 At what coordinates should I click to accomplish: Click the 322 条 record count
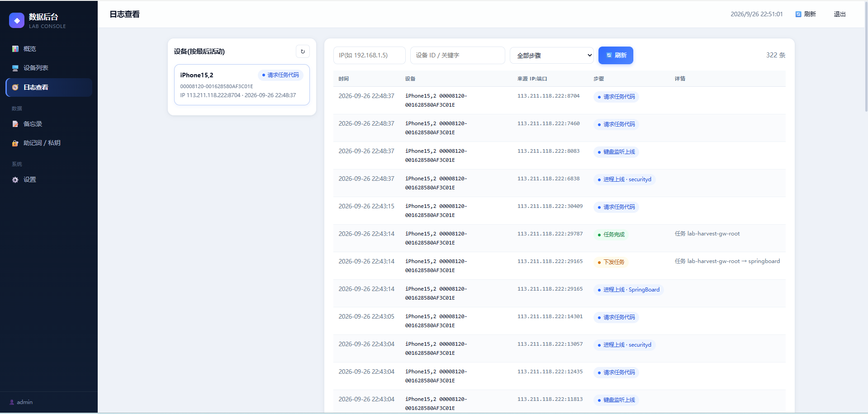[x=776, y=55]
